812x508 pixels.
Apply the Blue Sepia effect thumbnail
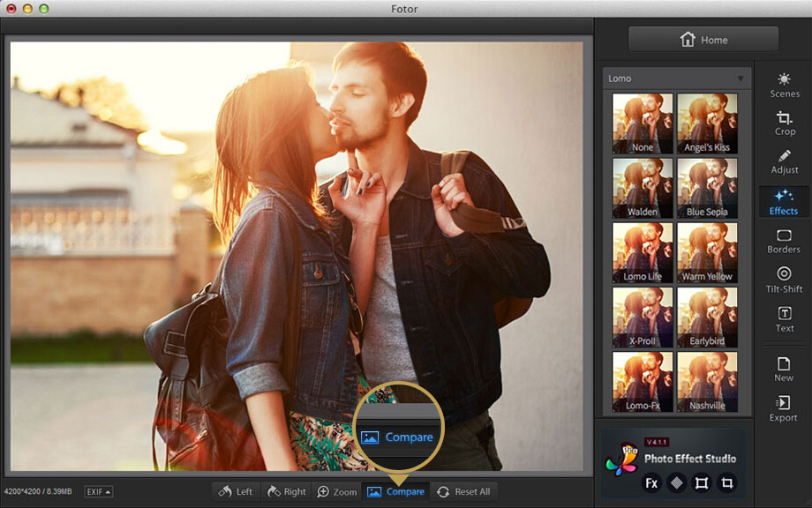tap(707, 188)
